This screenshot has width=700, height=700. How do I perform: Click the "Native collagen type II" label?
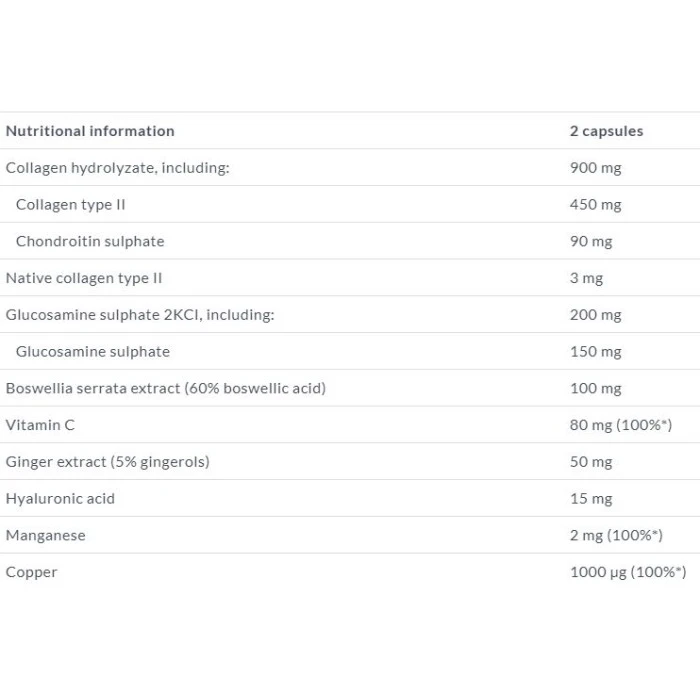coord(84,278)
